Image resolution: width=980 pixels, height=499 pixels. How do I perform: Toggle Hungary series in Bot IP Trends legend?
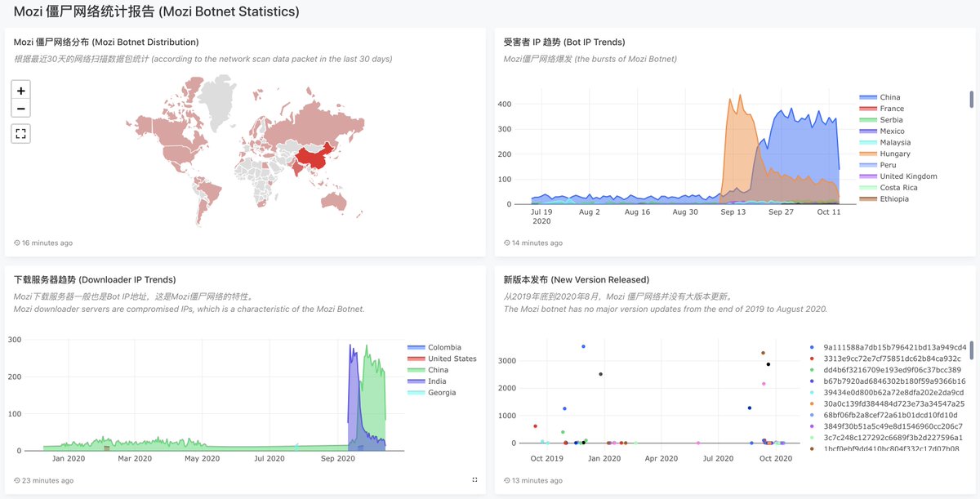click(x=885, y=154)
